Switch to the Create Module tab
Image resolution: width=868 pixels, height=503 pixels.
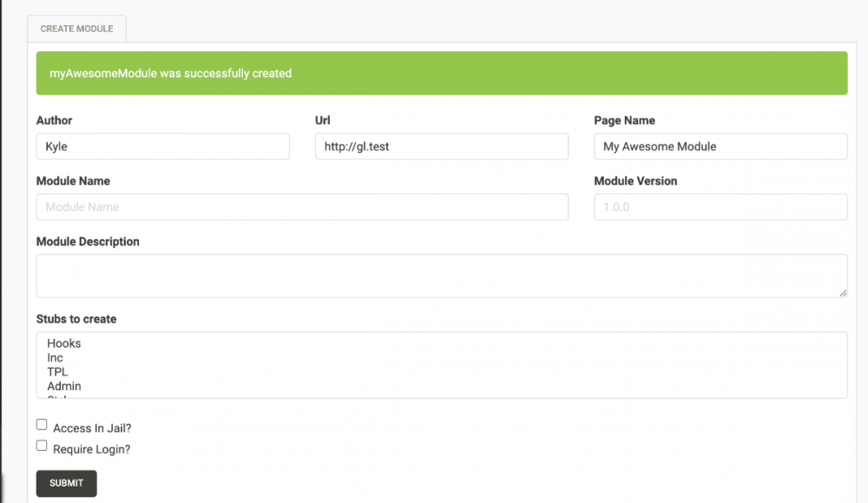[76, 29]
